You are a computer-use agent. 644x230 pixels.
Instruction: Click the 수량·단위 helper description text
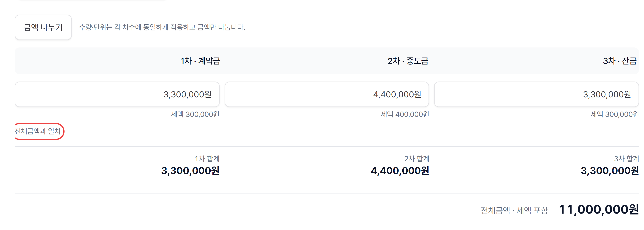[x=162, y=27]
